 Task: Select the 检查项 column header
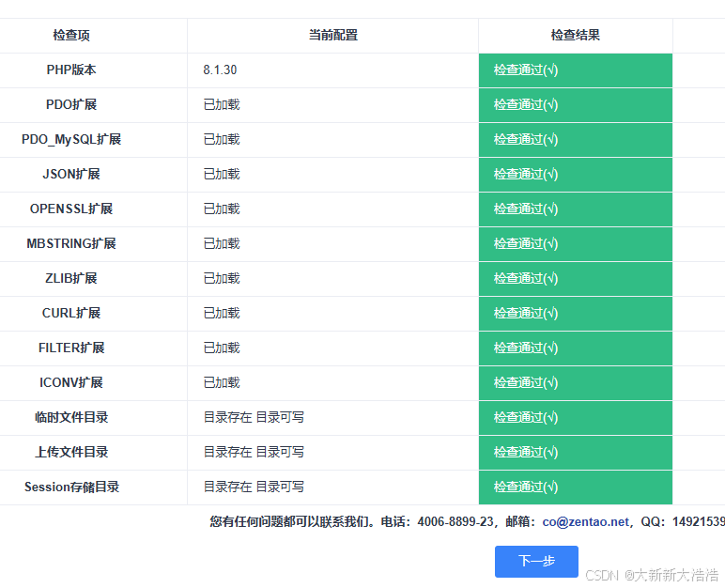(x=71, y=35)
